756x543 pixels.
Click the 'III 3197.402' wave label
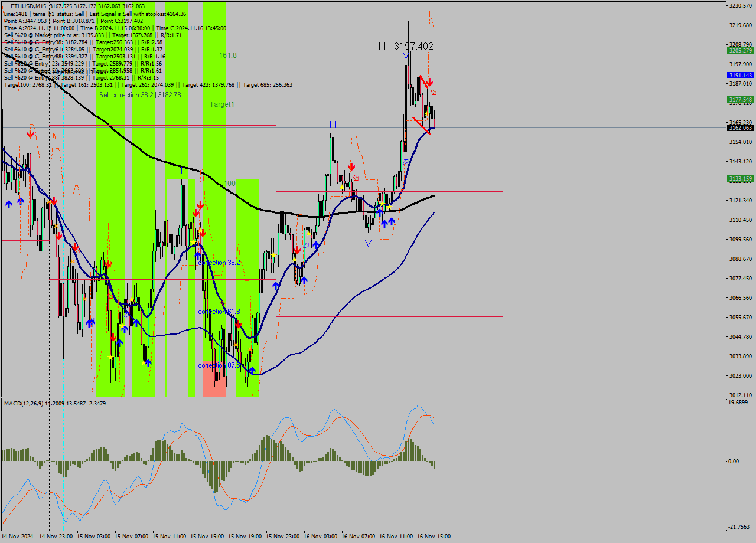(x=406, y=46)
